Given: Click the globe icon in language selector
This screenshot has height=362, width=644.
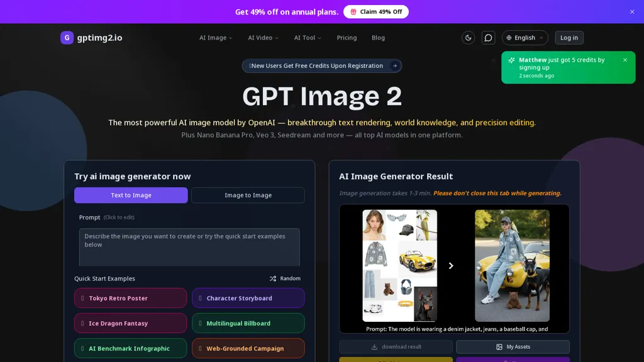Looking at the screenshot, I should click(x=509, y=38).
